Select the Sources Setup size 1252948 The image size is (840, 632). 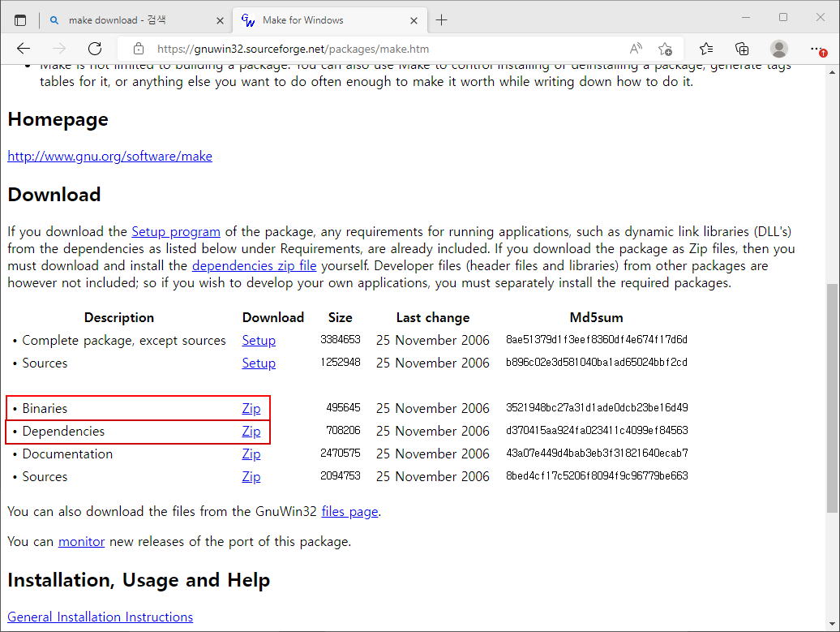(x=341, y=362)
